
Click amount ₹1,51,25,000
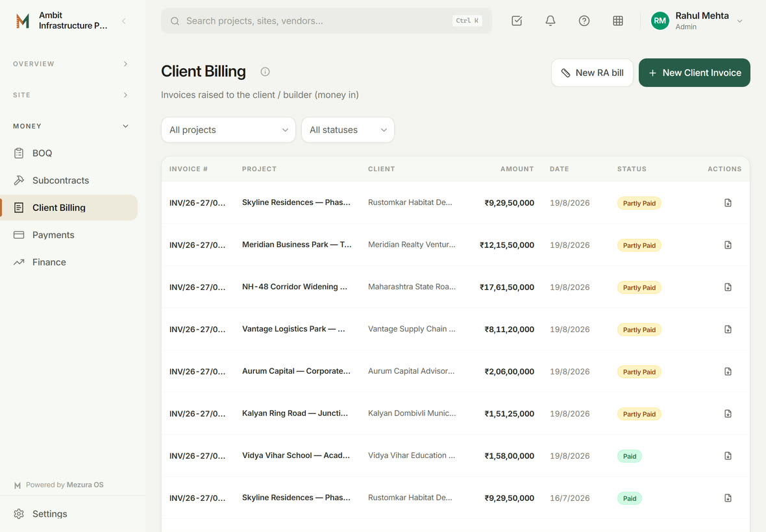[509, 413]
